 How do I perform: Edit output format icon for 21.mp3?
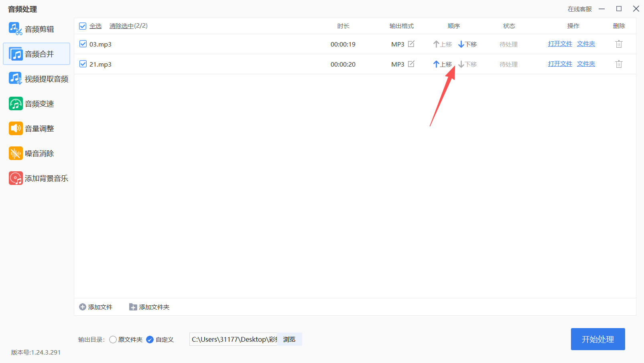coord(411,64)
